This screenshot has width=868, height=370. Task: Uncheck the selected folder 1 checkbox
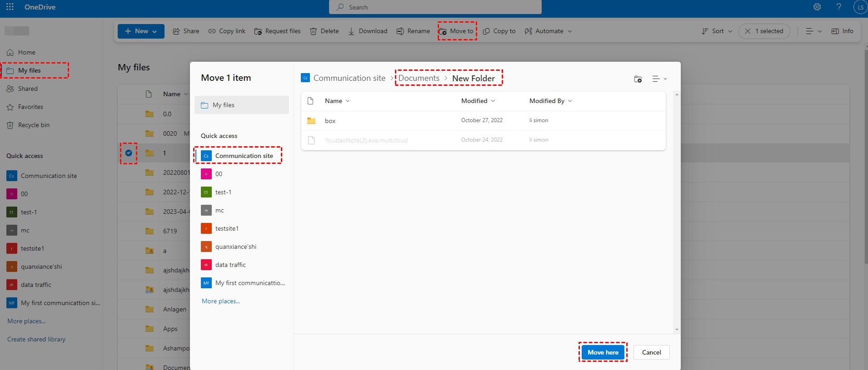tap(129, 153)
